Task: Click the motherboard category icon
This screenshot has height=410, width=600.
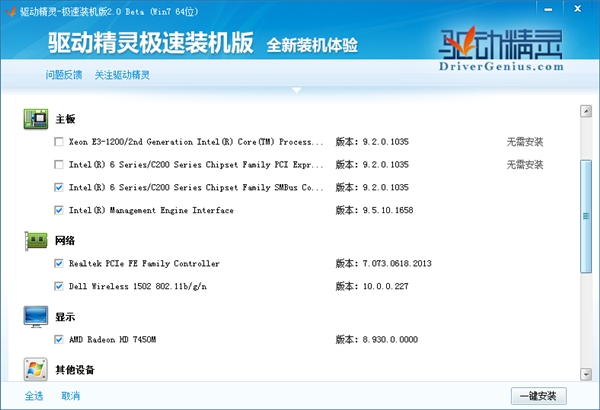Action: coord(36,119)
